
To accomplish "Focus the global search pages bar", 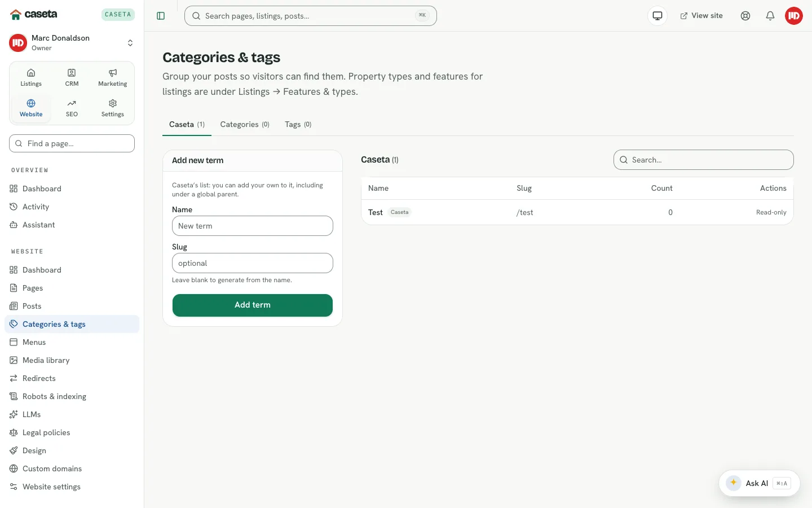I will [x=311, y=16].
